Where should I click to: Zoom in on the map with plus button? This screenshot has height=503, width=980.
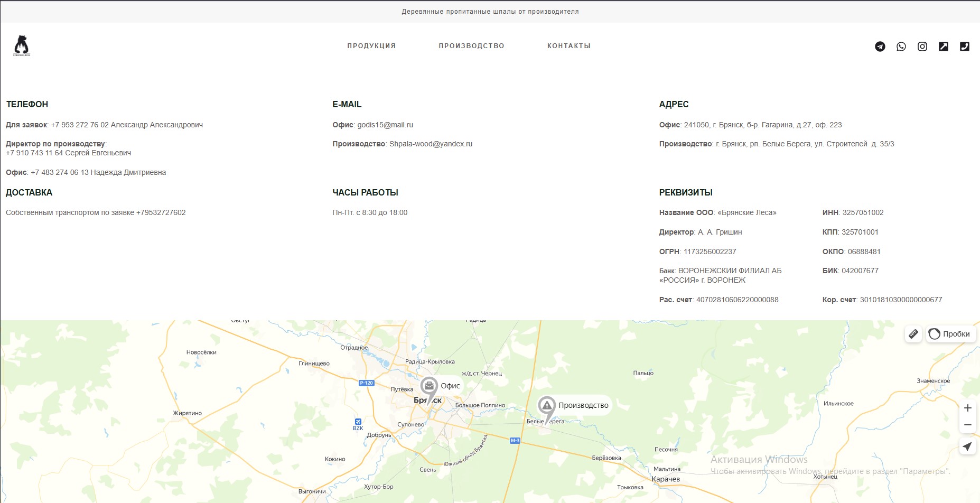968,407
